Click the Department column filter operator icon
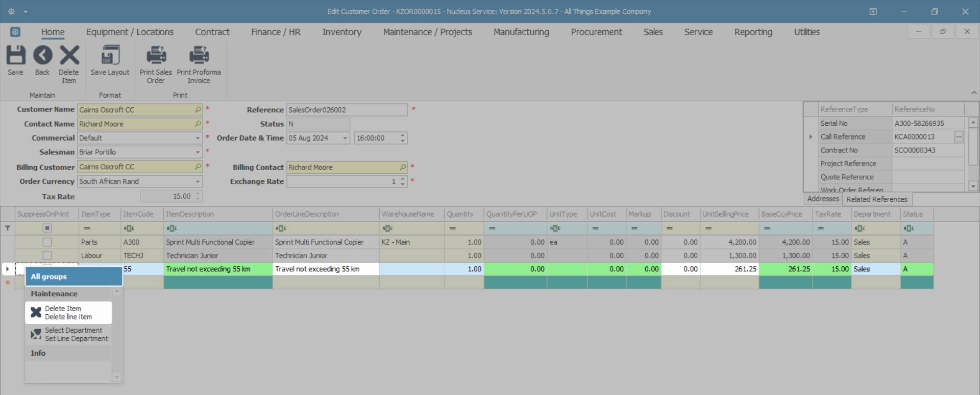The height and width of the screenshot is (395, 980). coord(860,228)
